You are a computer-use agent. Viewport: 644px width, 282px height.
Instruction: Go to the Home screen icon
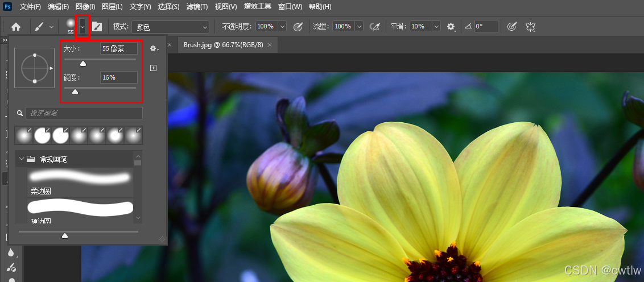pyautogui.click(x=16, y=27)
